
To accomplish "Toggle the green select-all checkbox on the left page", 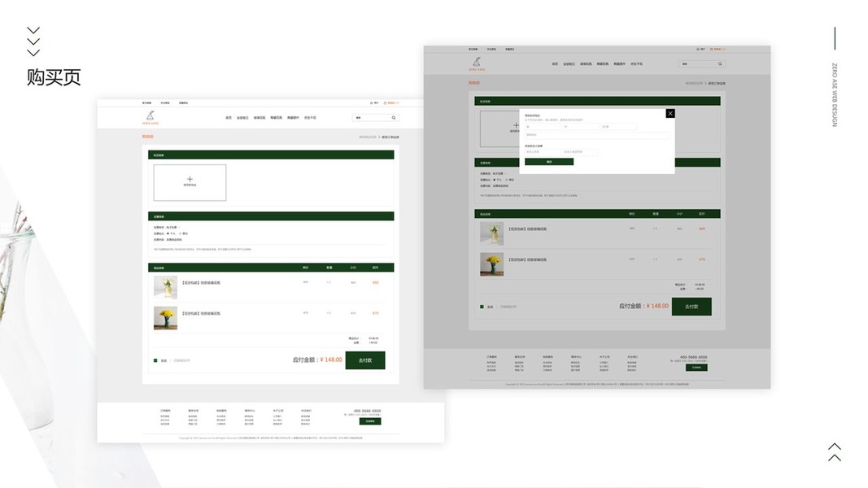I will [x=155, y=360].
